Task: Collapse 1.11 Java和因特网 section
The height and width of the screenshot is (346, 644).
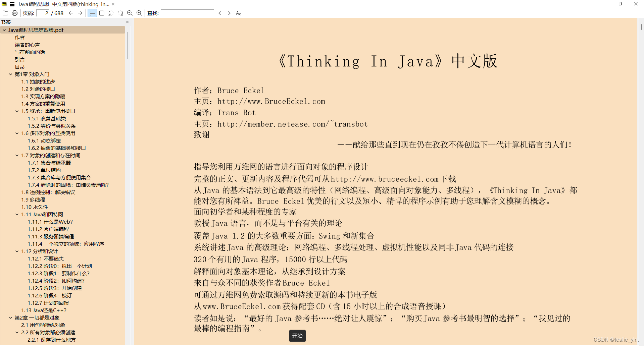Action: point(17,214)
